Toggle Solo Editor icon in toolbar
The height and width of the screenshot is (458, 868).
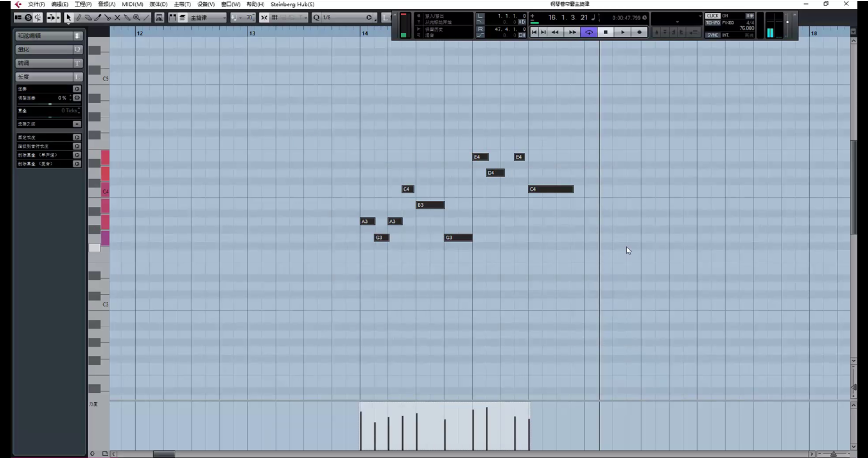point(28,18)
